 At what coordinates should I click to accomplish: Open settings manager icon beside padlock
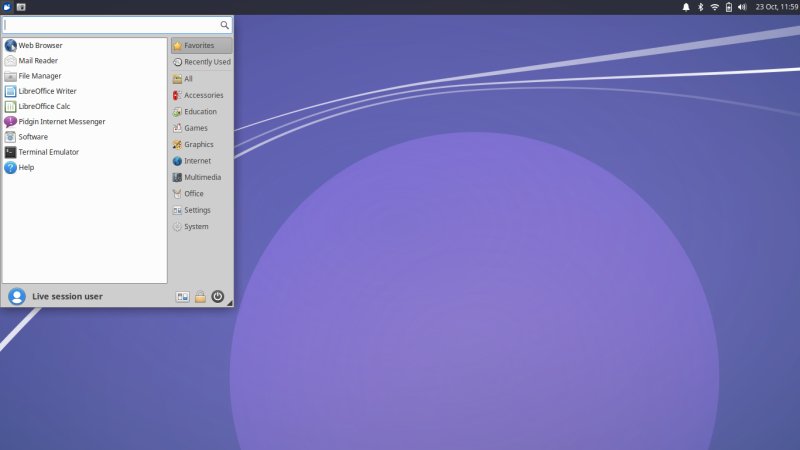[x=182, y=296]
